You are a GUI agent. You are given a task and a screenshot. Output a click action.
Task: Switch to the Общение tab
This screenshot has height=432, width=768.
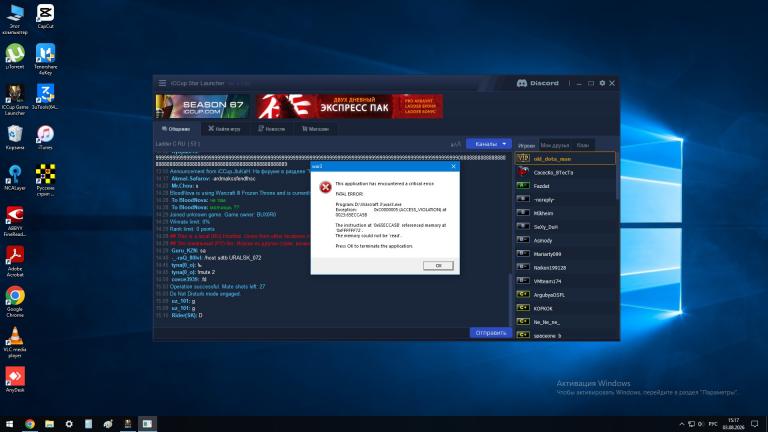click(176, 129)
